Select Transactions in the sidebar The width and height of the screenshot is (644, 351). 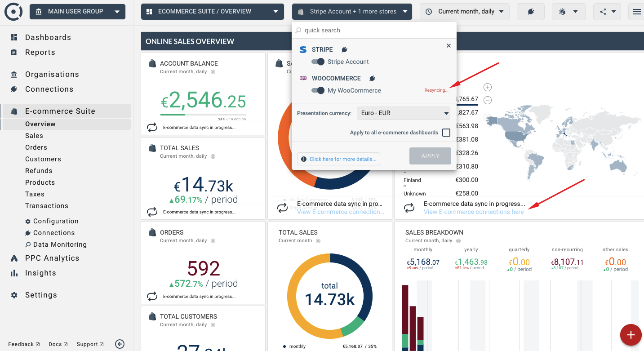(x=47, y=206)
